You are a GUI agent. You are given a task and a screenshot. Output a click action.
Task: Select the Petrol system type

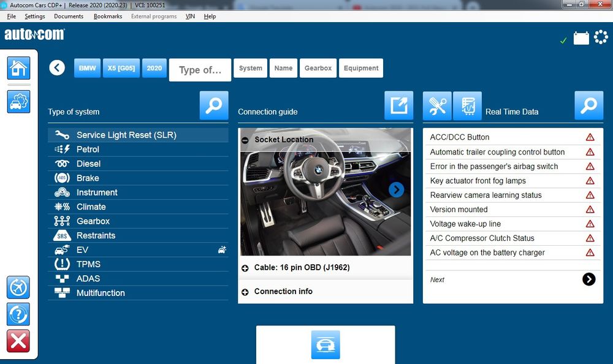(x=138, y=150)
